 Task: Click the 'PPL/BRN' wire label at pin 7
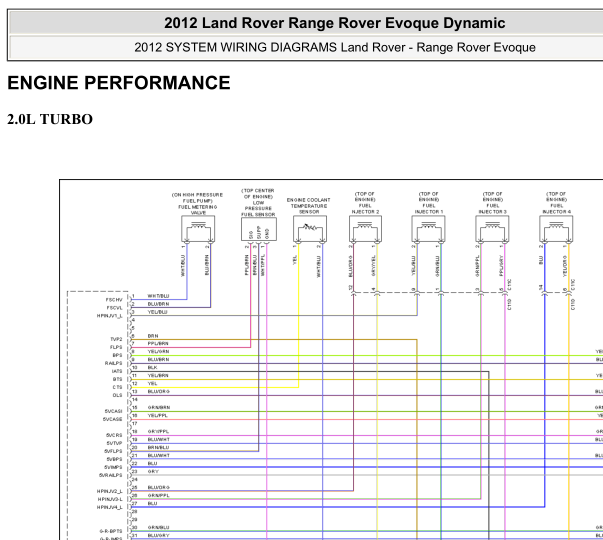[158, 344]
